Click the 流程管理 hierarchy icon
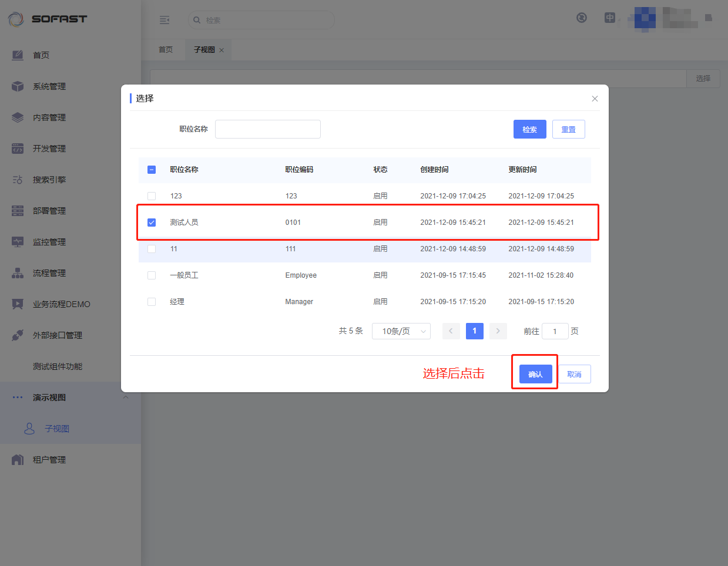This screenshot has height=566, width=728. (18, 273)
